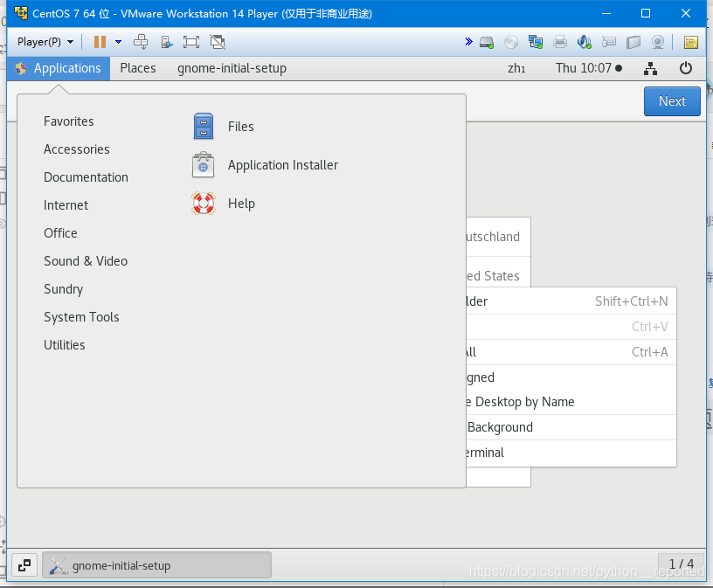Click the CD/DVD drive device icon
This screenshot has height=588, width=713.
[511, 42]
